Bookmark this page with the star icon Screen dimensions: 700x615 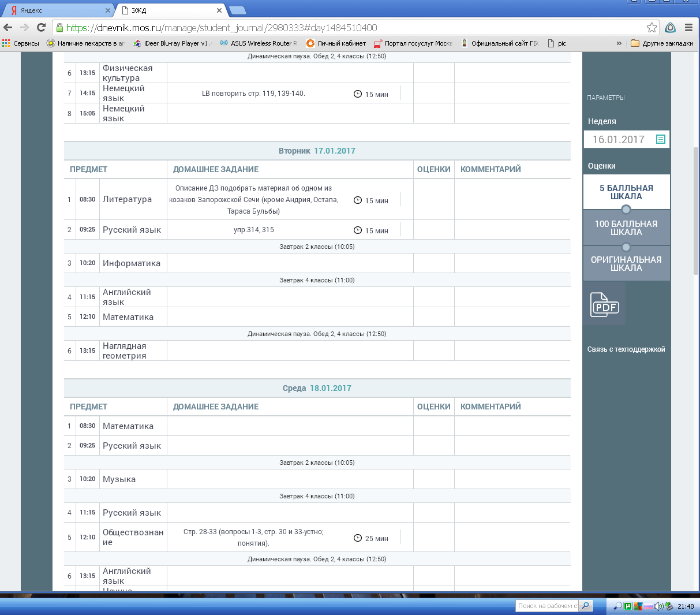tap(652, 28)
